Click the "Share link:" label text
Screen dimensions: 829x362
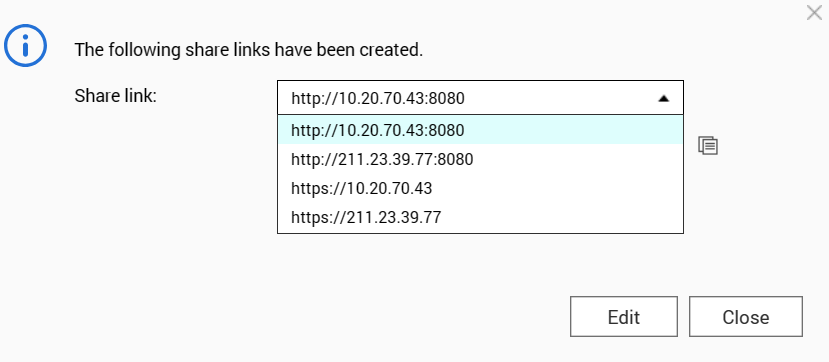(116, 96)
